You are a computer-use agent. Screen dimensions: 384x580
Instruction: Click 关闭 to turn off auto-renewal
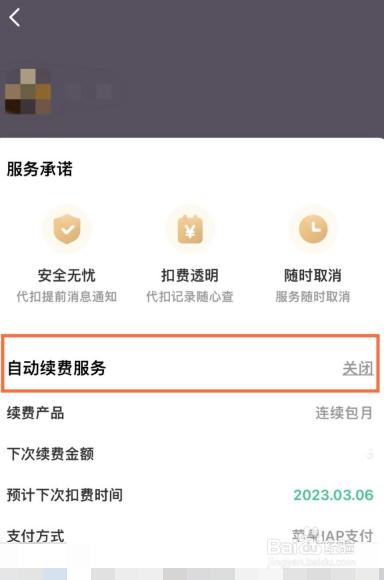(x=358, y=368)
